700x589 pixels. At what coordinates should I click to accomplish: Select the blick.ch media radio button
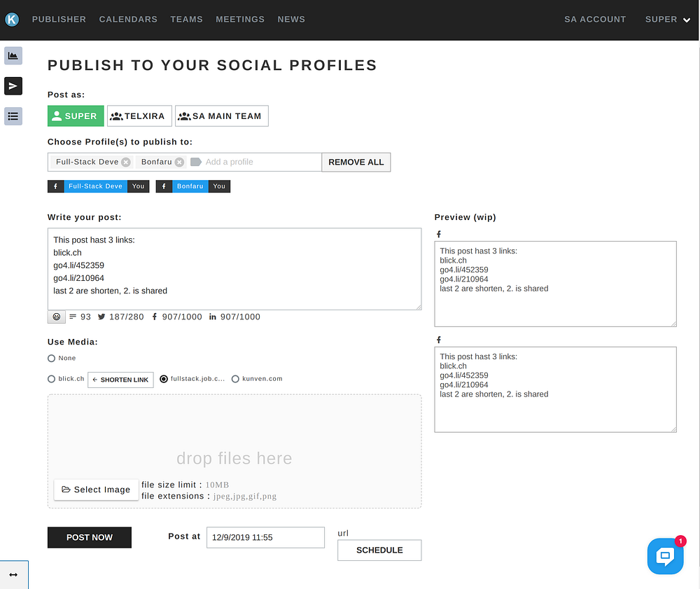[x=51, y=379]
